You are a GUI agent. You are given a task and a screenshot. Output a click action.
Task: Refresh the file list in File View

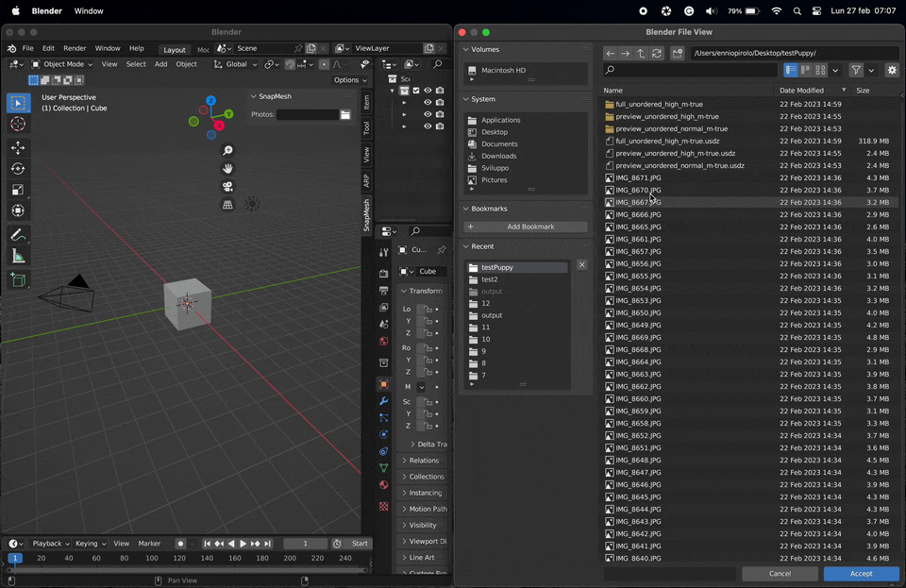[x=657, y=53]
